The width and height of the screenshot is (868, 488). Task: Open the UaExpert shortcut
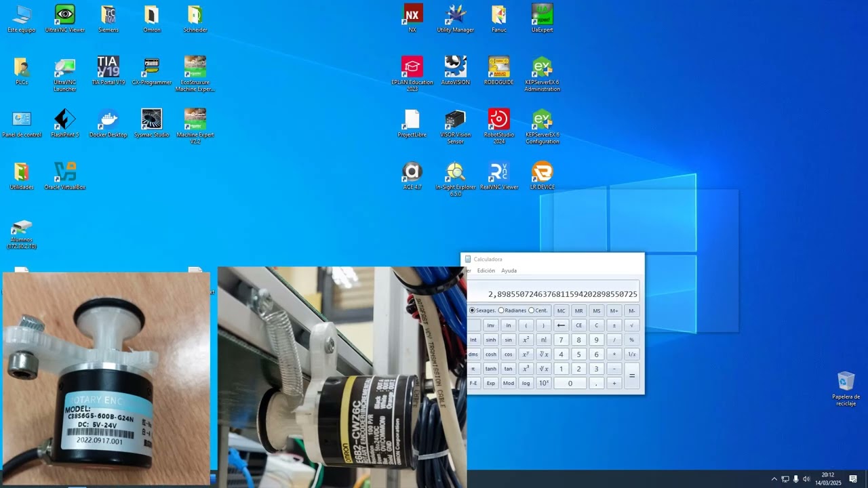pyautogui.click(x=542, y=18)
